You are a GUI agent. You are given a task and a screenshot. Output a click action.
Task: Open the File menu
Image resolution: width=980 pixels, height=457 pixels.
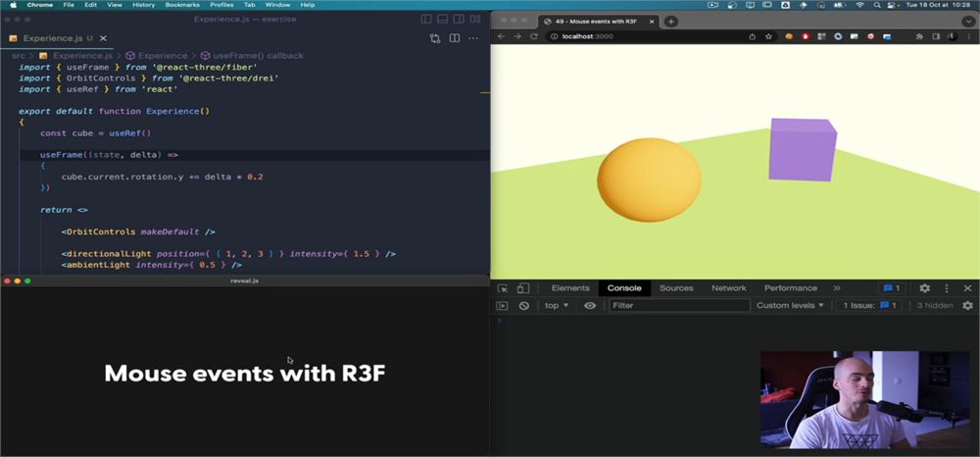pyautogui.click(x=69, y=4)
